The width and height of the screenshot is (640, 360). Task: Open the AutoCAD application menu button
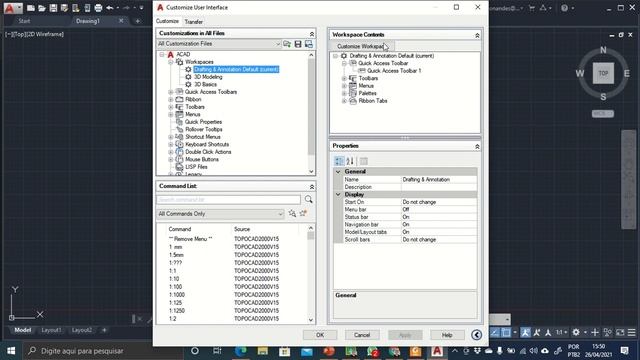13,8
